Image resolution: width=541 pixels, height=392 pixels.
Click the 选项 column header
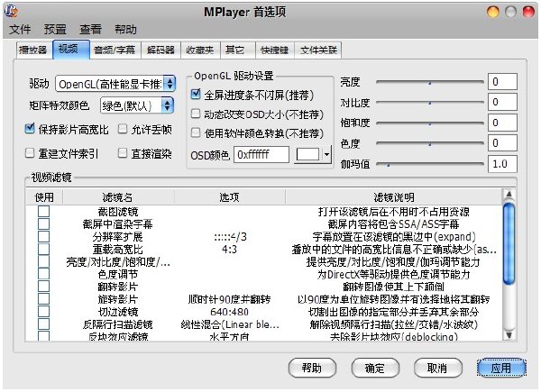[230, 197]
